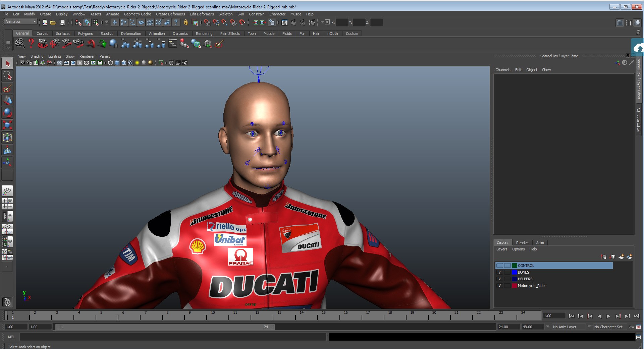Screen dimensions: 644x349
Task: Click Play forwards button
Action: coord(608,316)
